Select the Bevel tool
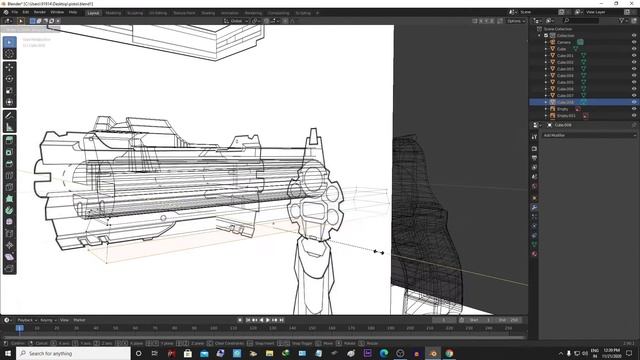 pos(9,164)
